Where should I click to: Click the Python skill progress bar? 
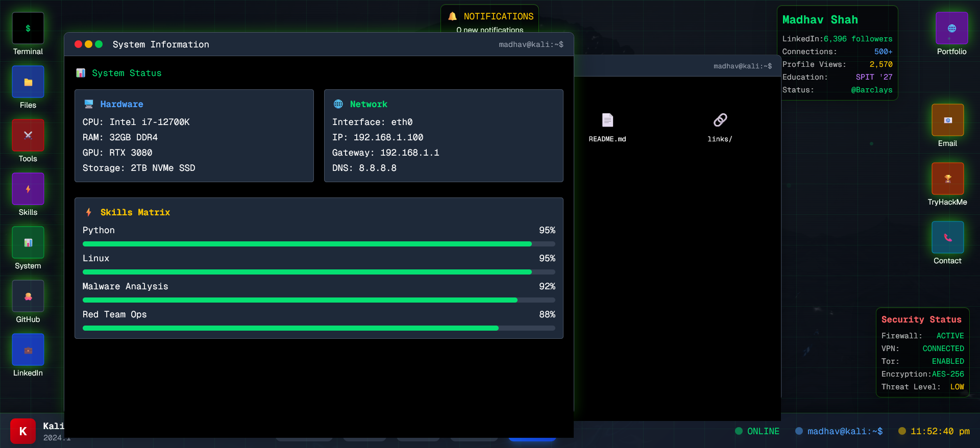319,244
